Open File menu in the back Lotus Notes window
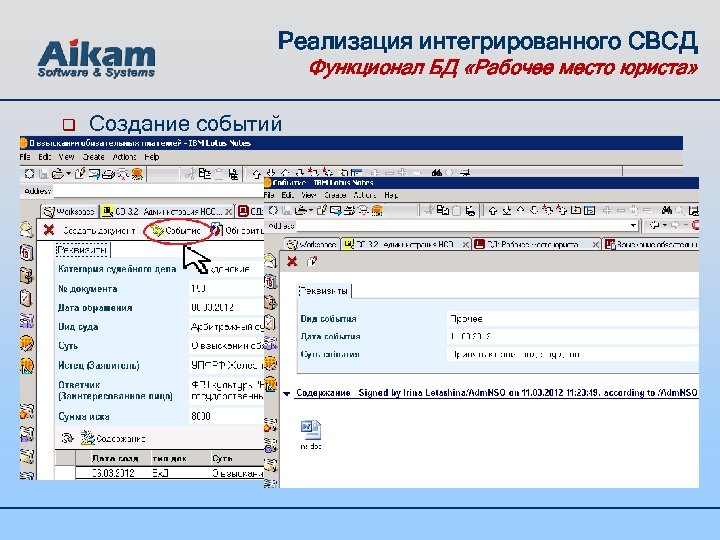Image resolution: width=720 pixels, height=540 pixels. point(25,157)
